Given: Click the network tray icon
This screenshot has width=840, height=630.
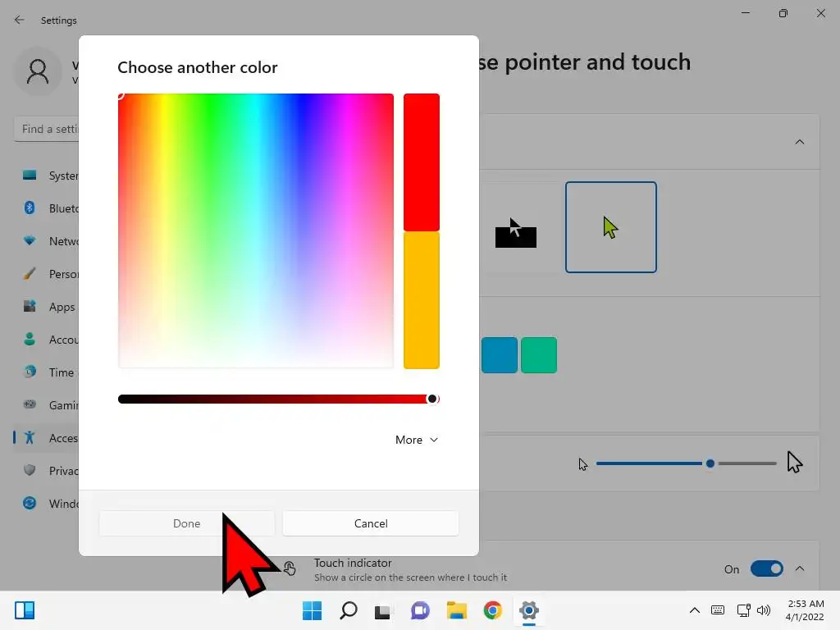Looking at the screenshot, I should point(743,610).
